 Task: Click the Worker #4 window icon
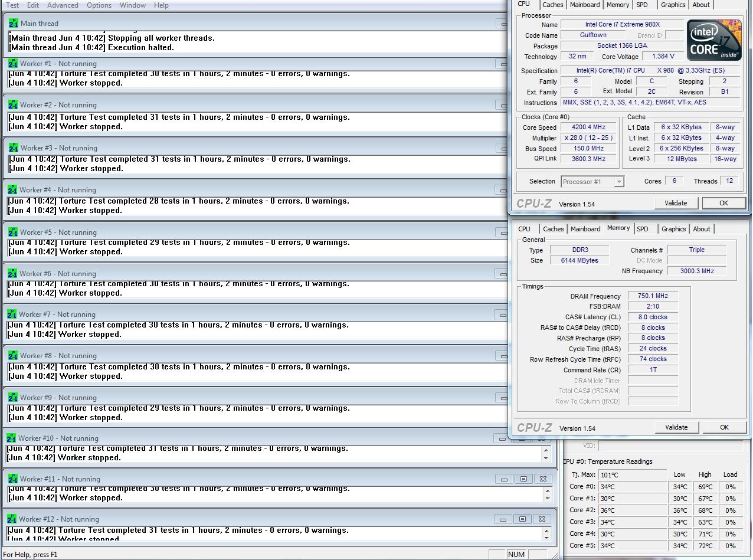tap(12, 189)
